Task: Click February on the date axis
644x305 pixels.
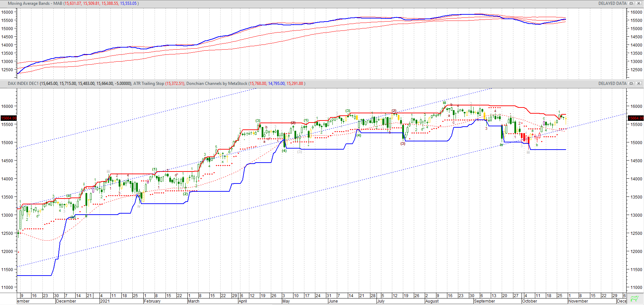Action: click(x=152, y=301)
